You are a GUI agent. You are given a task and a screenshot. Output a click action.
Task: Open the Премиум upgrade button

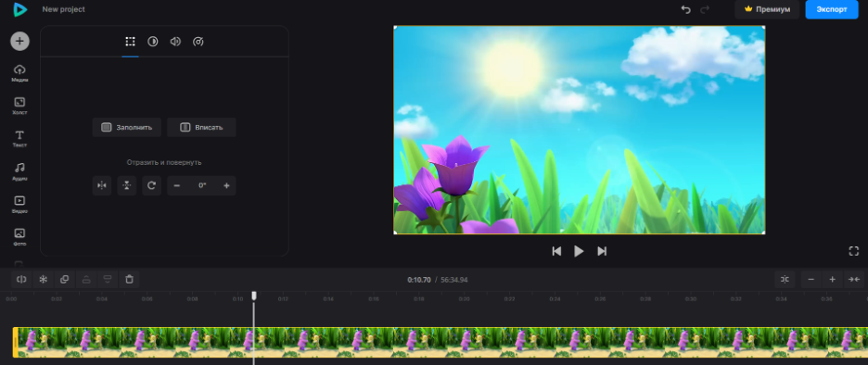point(767,9)
